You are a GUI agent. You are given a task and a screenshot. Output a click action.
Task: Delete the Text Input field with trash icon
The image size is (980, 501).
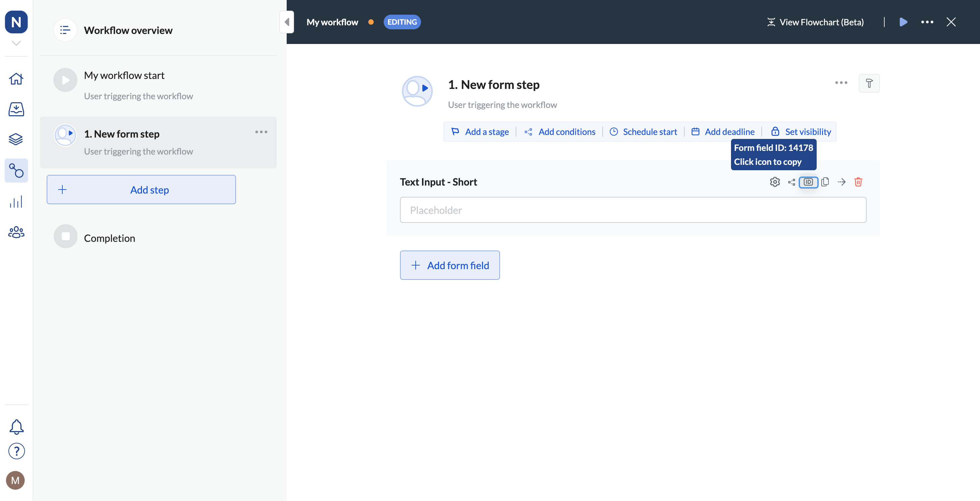[859, 182]
